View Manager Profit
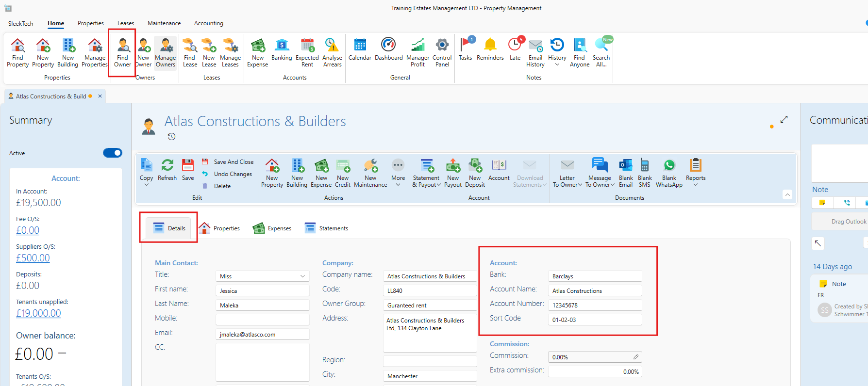Image resolution: width=868 pixels, height=386 pixels. coord(418,52)
